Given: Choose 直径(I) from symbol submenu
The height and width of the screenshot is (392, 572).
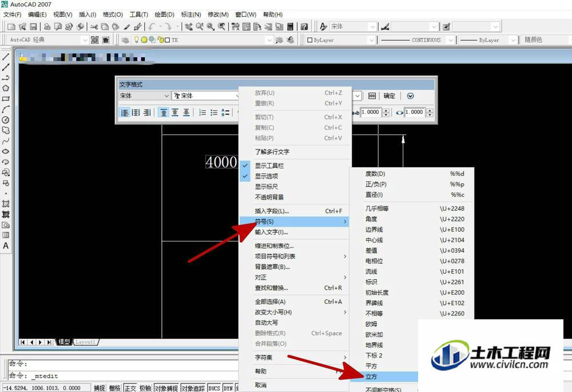Looking at the screenshot, I should point(412,195).
